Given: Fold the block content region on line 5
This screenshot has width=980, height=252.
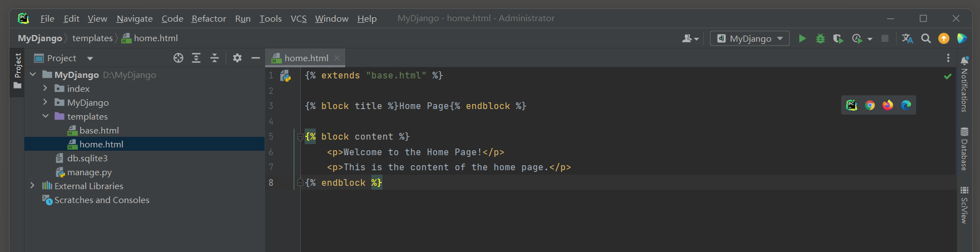Looking at the screenshot, I should tap(300, 137).
